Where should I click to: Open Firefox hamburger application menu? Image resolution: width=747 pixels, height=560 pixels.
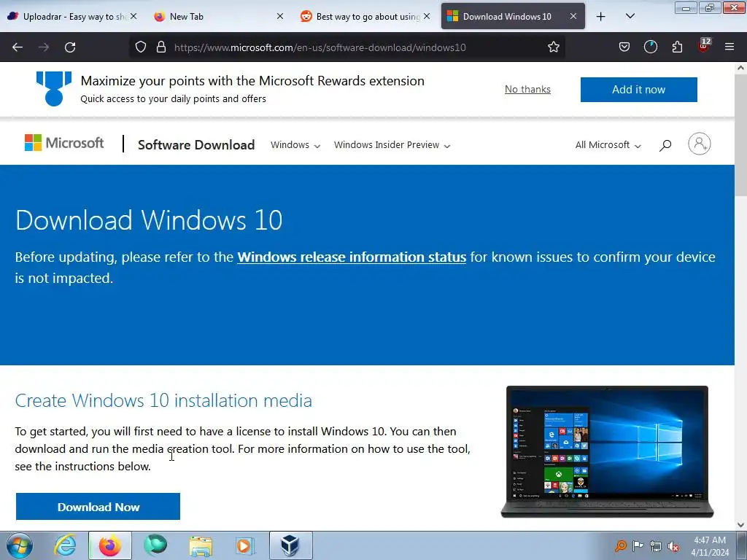click(x=729, y=47)
